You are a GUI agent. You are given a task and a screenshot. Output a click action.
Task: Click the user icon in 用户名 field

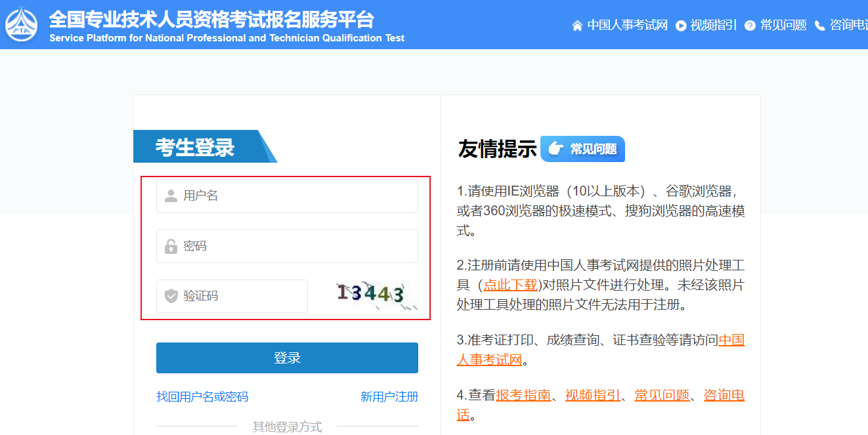click(x=171, y=196)
